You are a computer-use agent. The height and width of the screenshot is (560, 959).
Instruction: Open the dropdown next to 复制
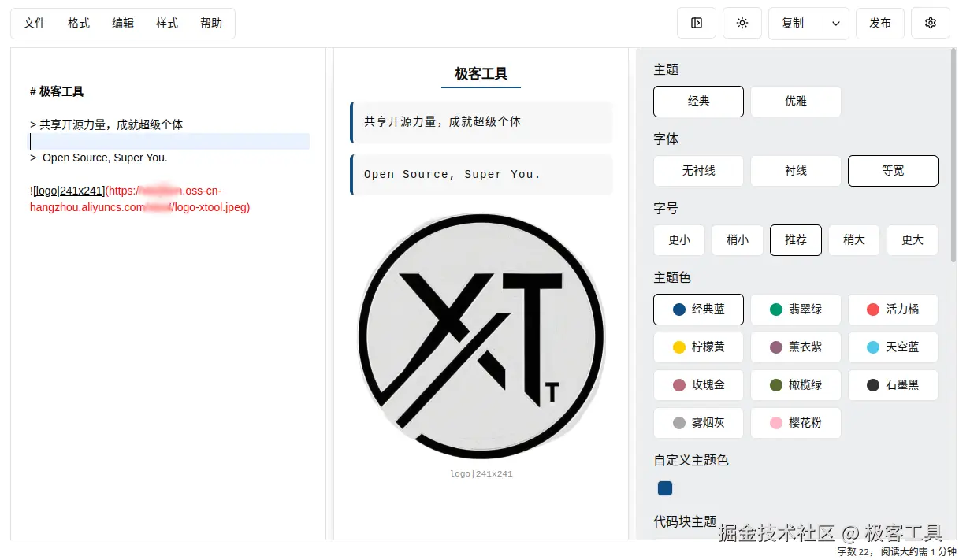[835, 23]
